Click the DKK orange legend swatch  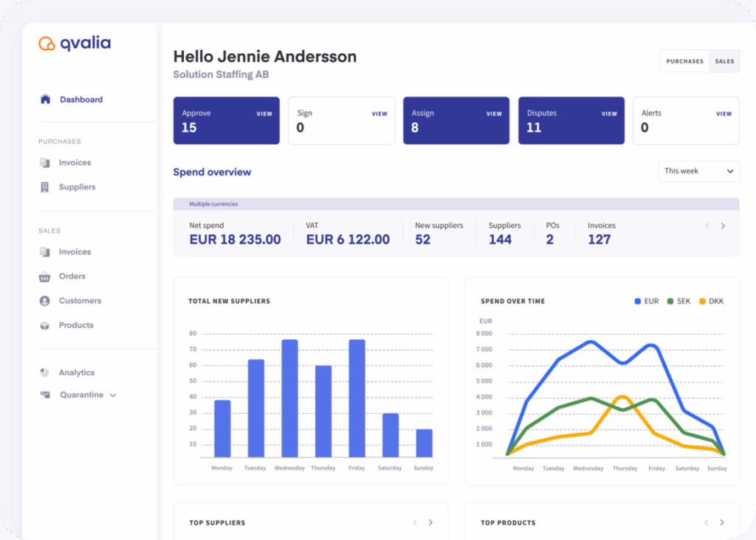click(701, 302)
